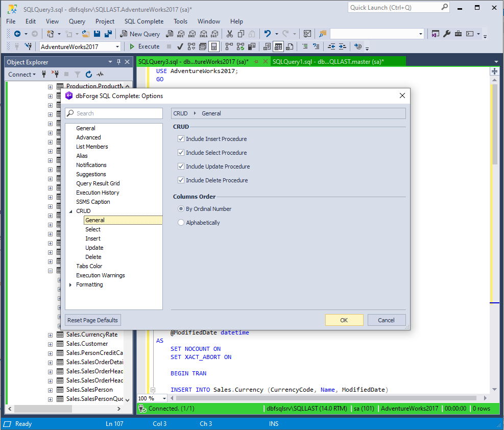504x430 pixels.
Task: Open the Query menu
Action: 77,21
